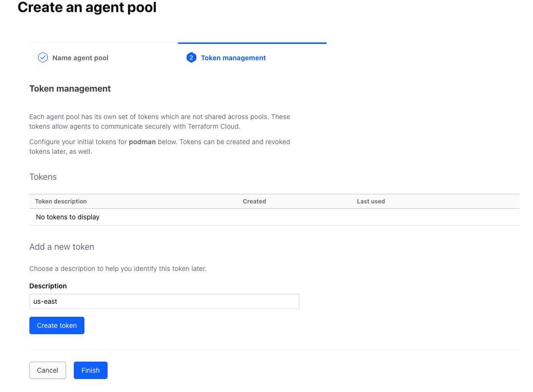The image size is (533, 392).
Task: Click the Add a new token heading
Action: tap(62, 247)
